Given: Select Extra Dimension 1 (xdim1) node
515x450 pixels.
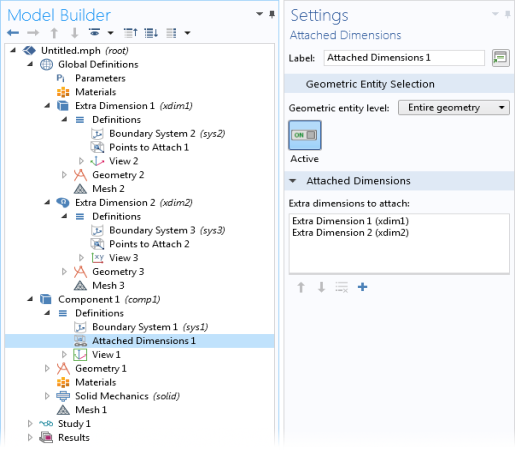Looking at the screenshot, I should click(x=134, y=106).
